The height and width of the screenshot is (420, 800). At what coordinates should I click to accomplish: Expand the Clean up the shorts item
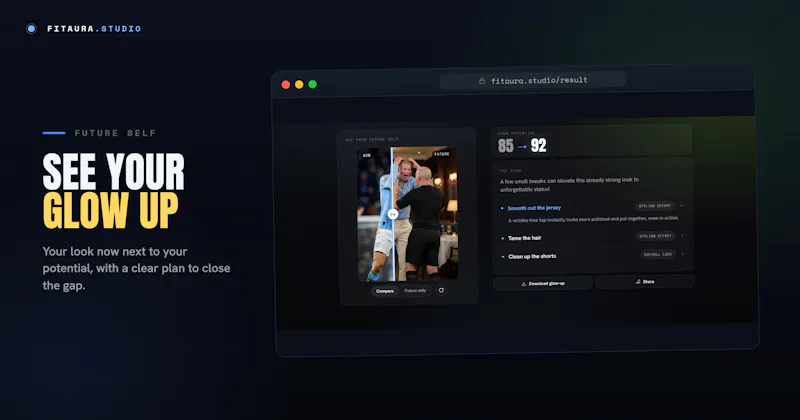683,254
